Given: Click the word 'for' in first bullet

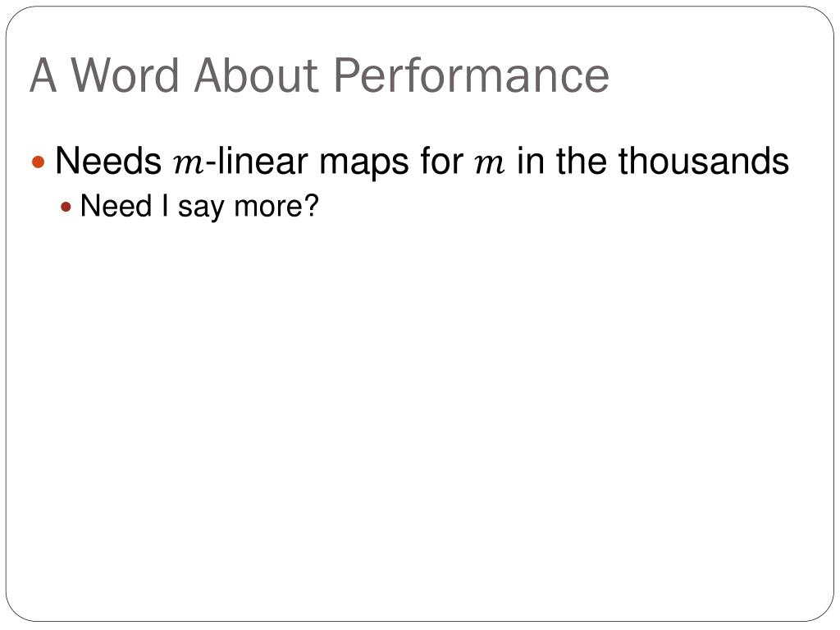Looking at the screenshot, I should [442, 161].
